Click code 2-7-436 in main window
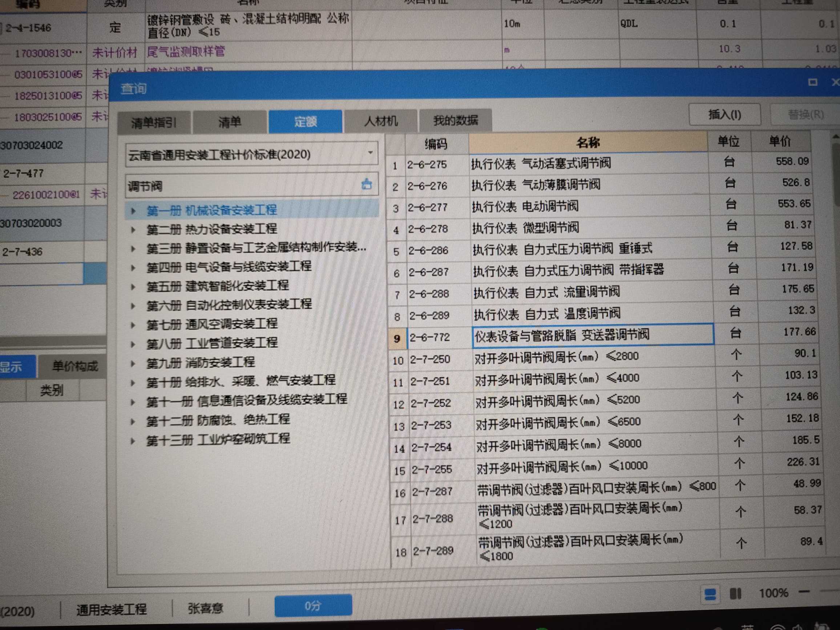 22,251
